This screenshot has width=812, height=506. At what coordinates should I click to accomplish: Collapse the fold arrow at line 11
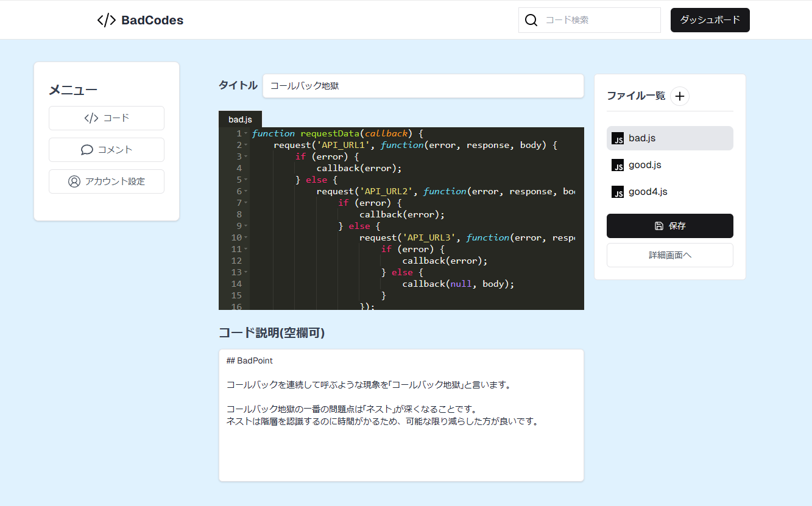(245, 249)
